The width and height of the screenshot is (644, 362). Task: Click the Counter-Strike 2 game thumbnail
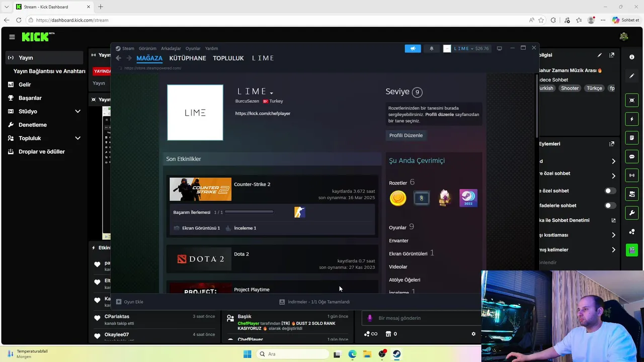tap(200, 190)
